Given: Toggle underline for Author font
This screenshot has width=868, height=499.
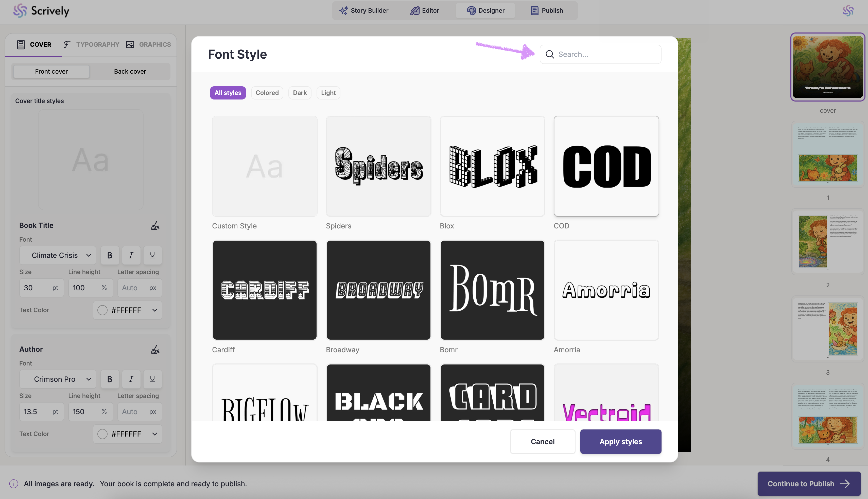Looking at the screenshot, I should 152,379.
